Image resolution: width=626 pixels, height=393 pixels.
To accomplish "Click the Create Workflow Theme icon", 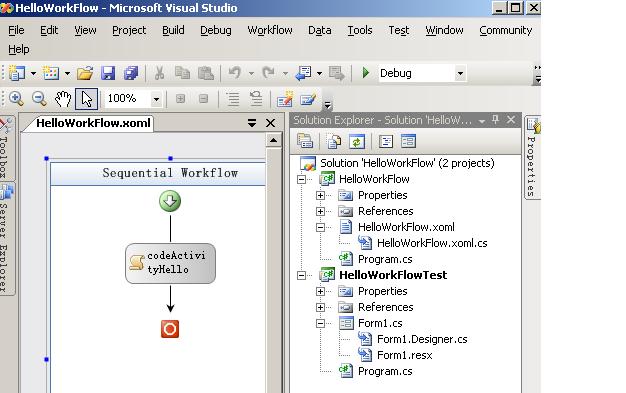I will (285, 99).
